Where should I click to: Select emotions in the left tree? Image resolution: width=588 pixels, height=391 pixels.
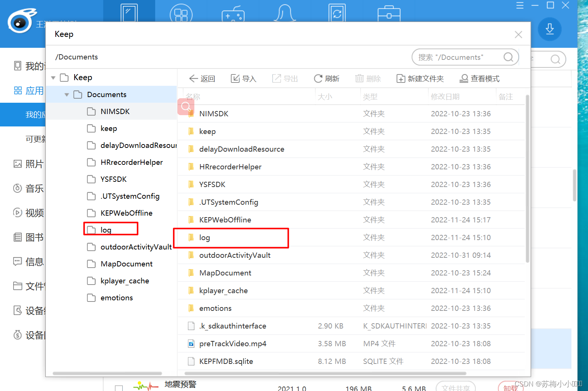point(111,298)
